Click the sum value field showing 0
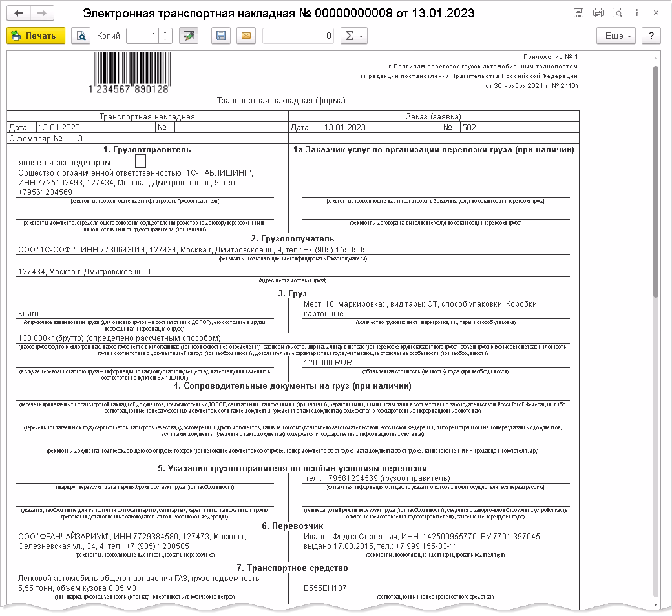 (x=299, y=36)
